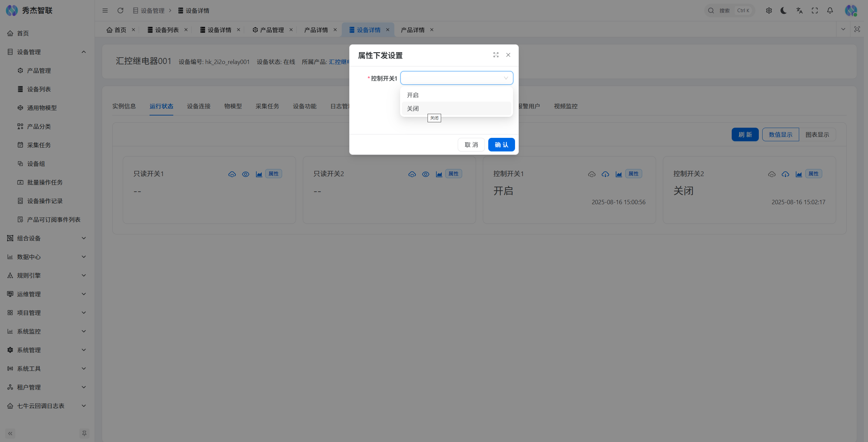Switch to 图表显示 view mode
Image resolution: width=868 pixels, height=442 pixels.
coord(817,134)
